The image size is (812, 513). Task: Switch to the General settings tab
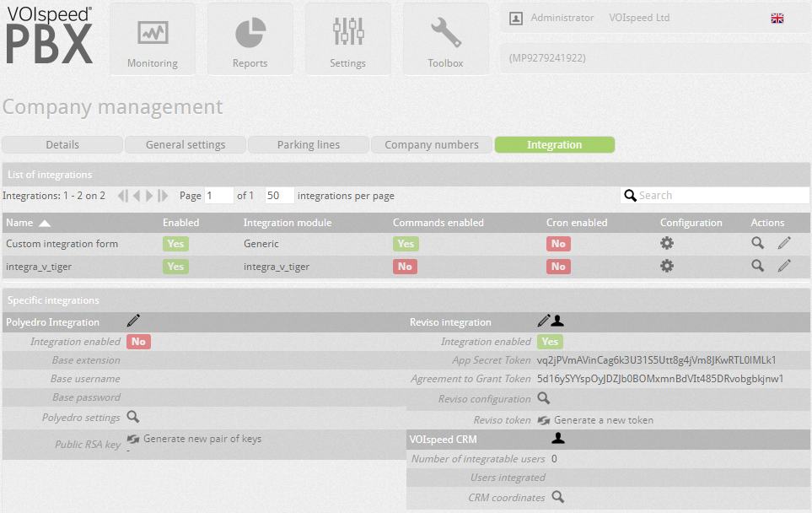click(186, 144)
